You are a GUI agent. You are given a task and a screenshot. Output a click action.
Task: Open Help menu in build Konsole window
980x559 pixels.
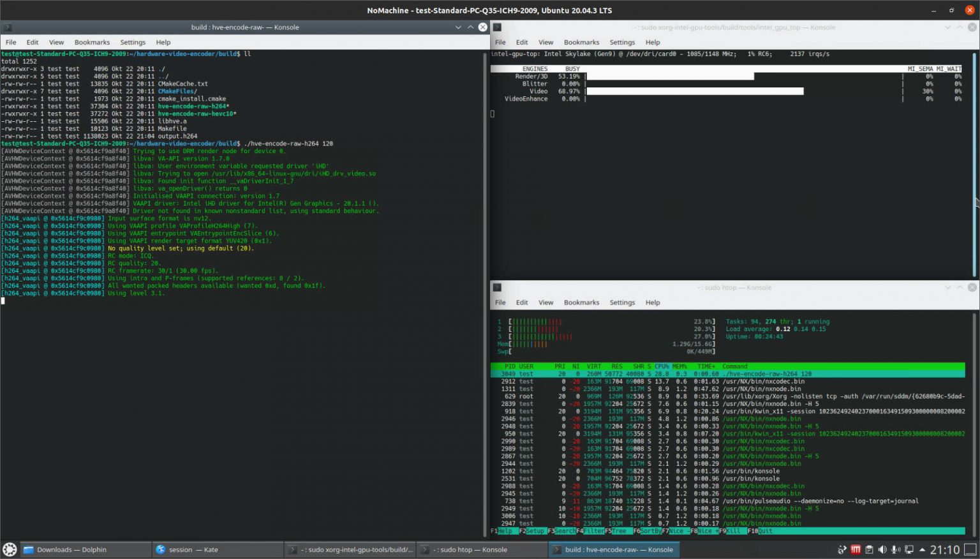[163, 42]
